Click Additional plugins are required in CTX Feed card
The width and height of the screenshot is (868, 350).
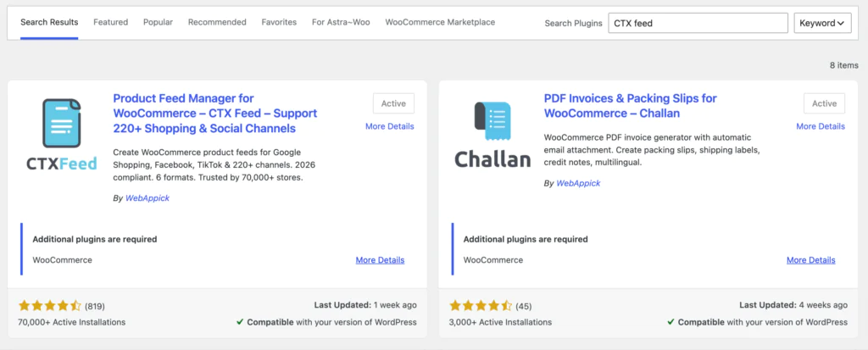[95, 240]
